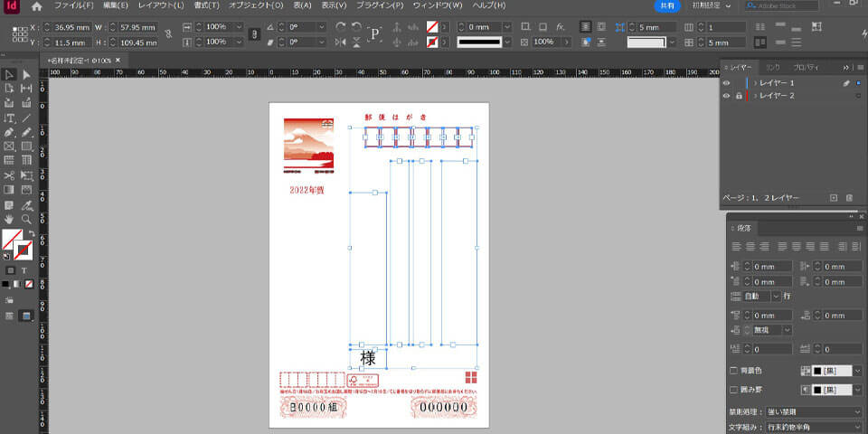The width and height of the screenshot is (868, 434).
Task: Toggle constrain proportions chain icon
Action: [x=169, y=34]
